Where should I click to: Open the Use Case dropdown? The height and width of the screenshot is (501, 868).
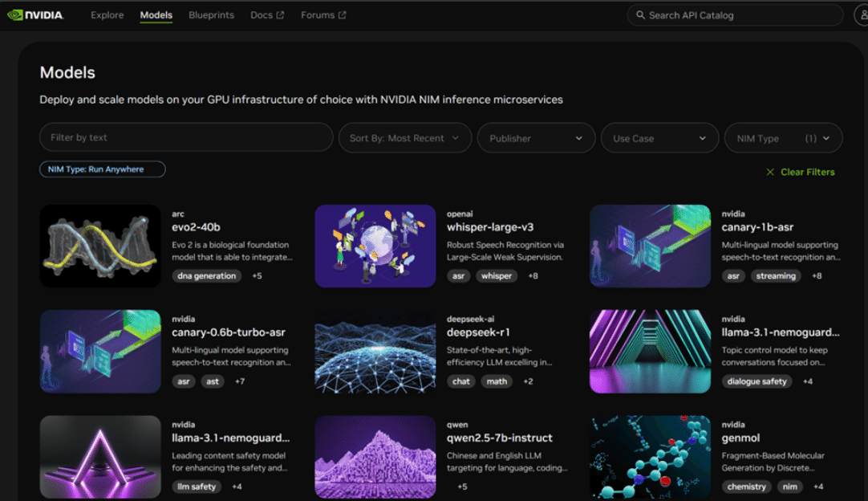tap(659, 137)
